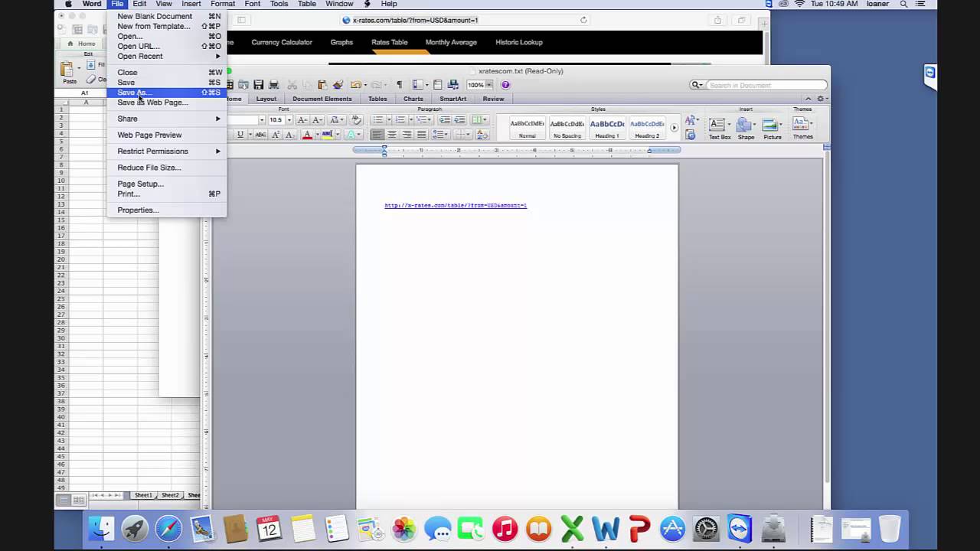Click the Subscript A₂ icon
Image resolution: width=980 pixels, height=551 pixels.
tap(291, 135)
